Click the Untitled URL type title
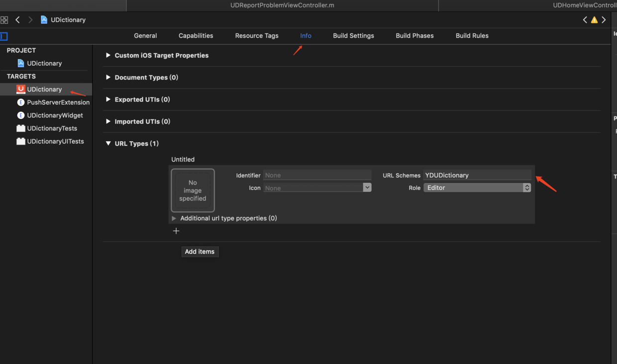This screenshot has width=617, height=364. coord(183,160)
